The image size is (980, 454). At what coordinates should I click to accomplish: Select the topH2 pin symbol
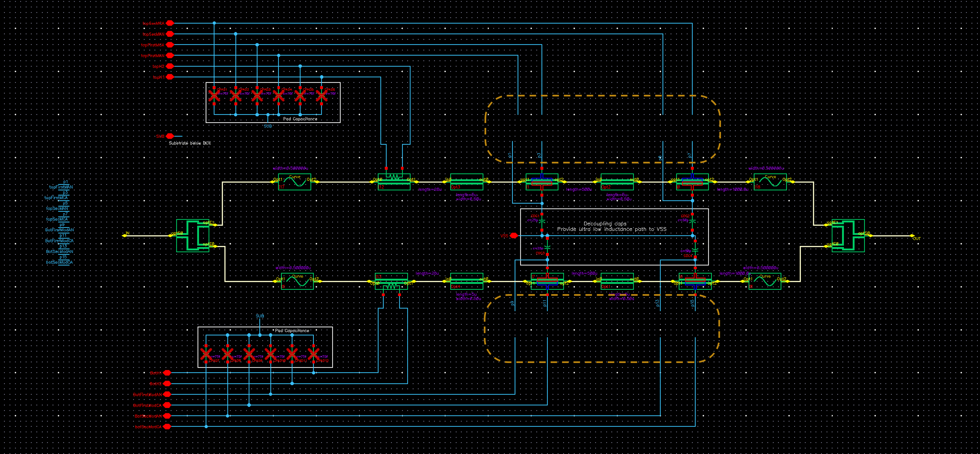(170, 66)
